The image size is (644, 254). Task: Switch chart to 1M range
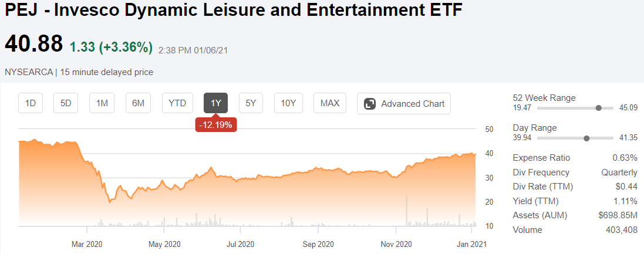pyautogui.click(x=102, y=103)
